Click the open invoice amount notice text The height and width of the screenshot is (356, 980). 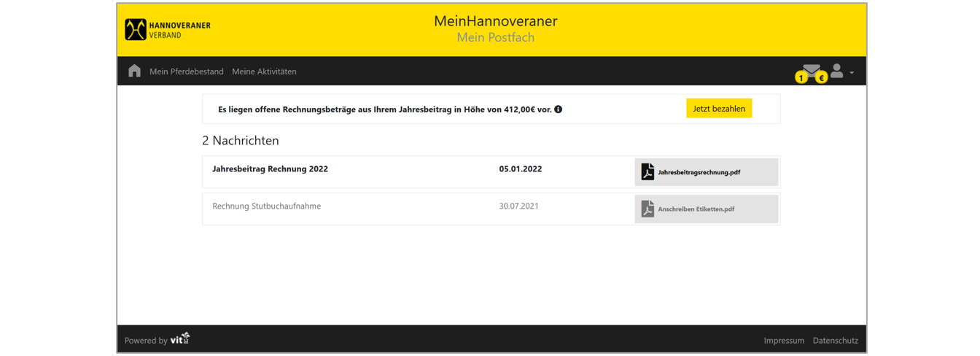tap(385, 109)
